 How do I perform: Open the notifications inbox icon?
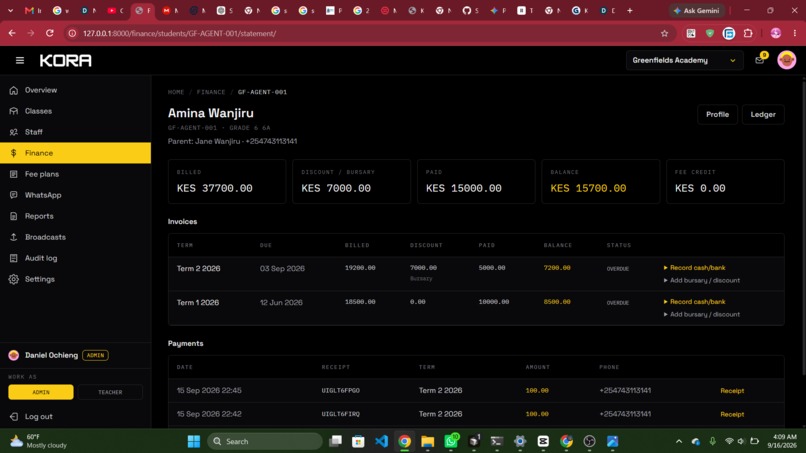[759, 60]
